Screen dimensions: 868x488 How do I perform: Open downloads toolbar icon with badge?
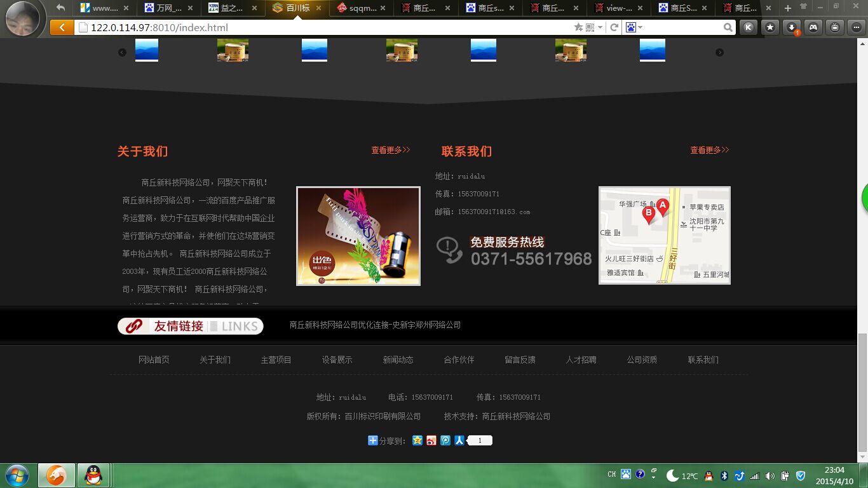792,27
